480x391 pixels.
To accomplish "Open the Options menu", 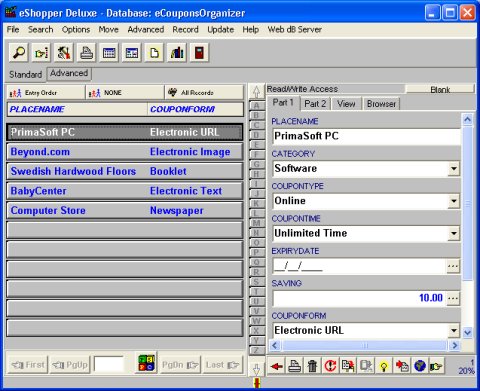I will coord(76,30).
